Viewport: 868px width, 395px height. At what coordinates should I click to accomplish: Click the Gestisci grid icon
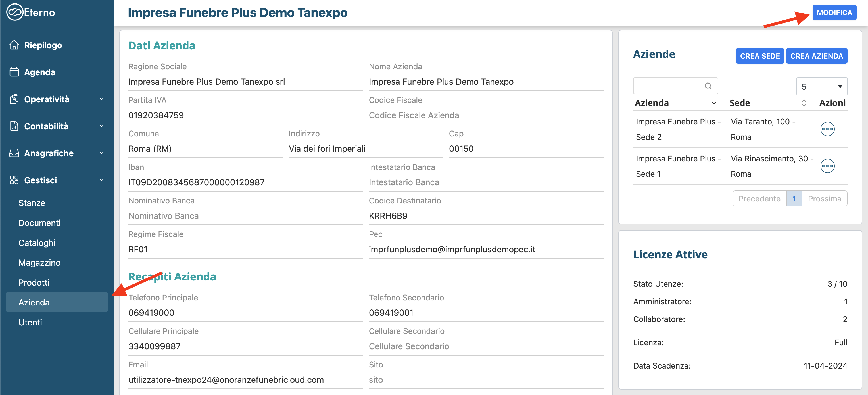(14, 180)
